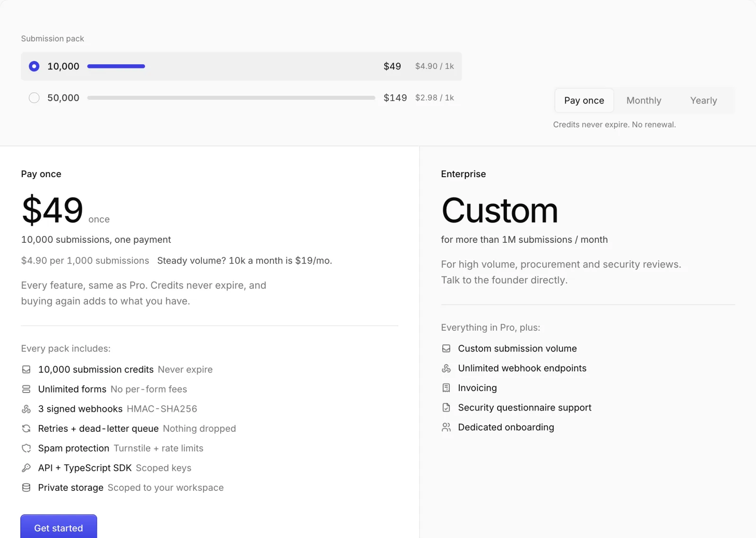Click the 'Talk to the founder directly.' text

(504, 280)
